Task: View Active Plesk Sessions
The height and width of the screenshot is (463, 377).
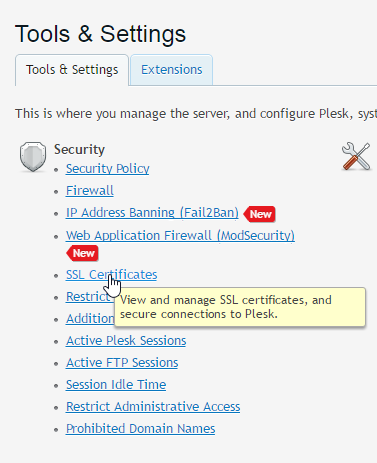Action: pos(126,341)
